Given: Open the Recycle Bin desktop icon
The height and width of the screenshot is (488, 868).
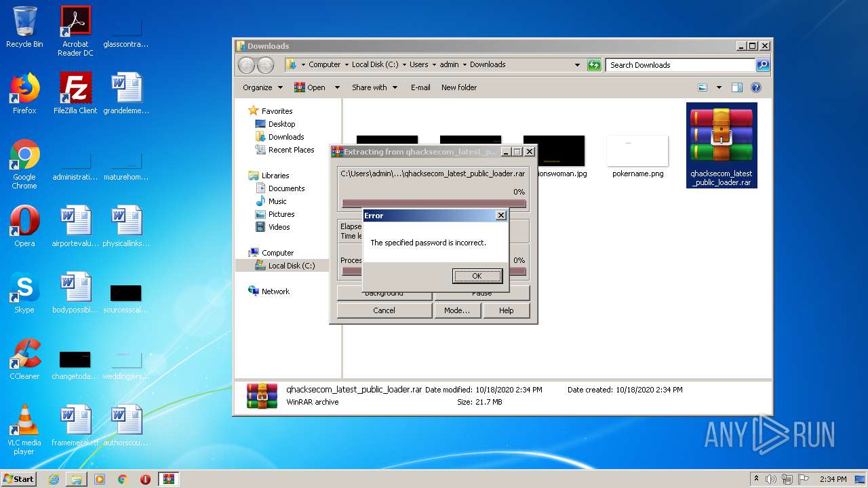Looking at the screenshot, I should pos(24,27).
